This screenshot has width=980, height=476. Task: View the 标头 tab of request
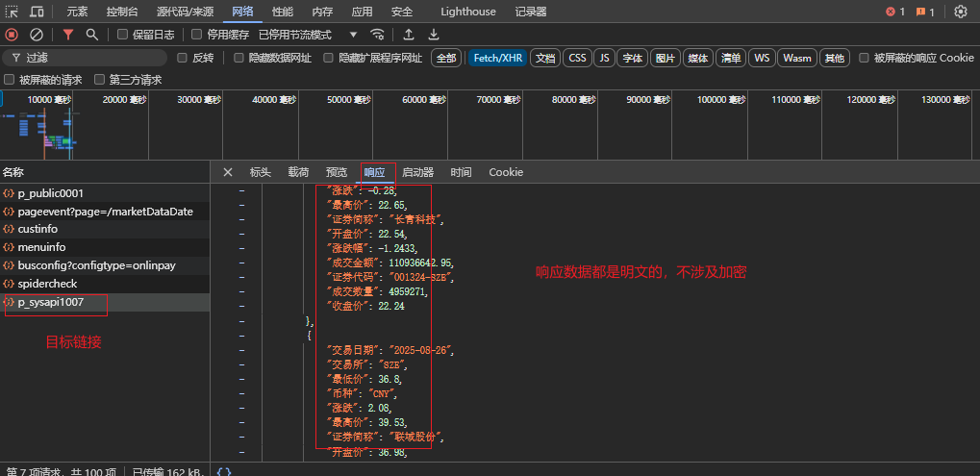[260, 172]
